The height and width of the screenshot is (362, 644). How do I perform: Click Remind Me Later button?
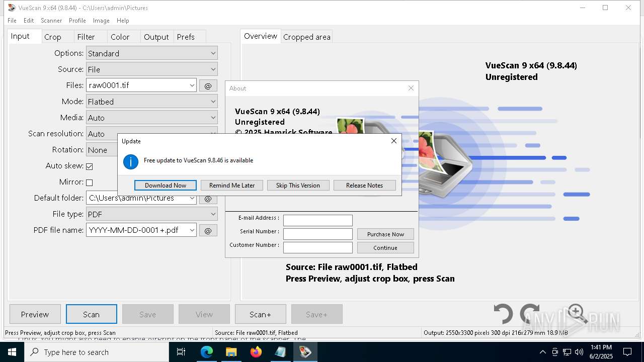232,186
